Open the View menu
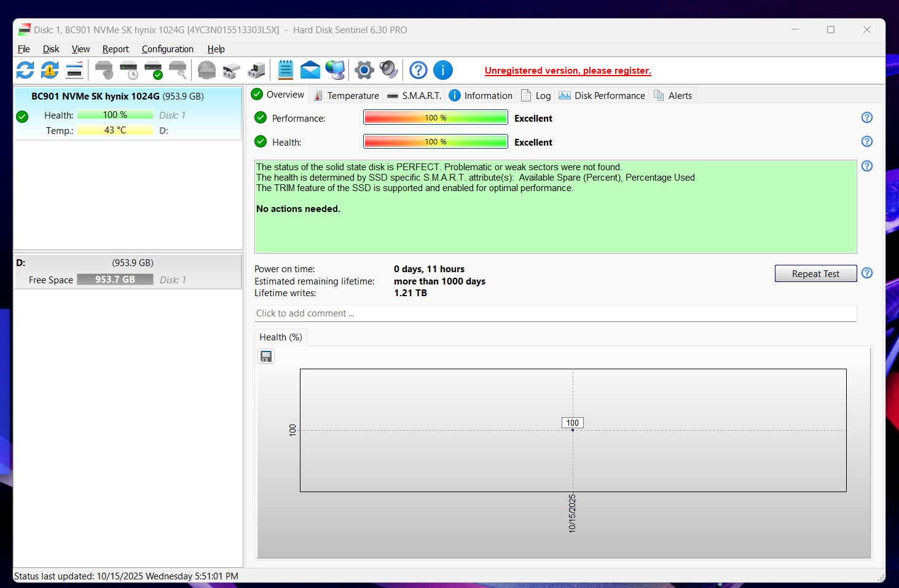The image size is (899, 588). (x=80, y=49)
